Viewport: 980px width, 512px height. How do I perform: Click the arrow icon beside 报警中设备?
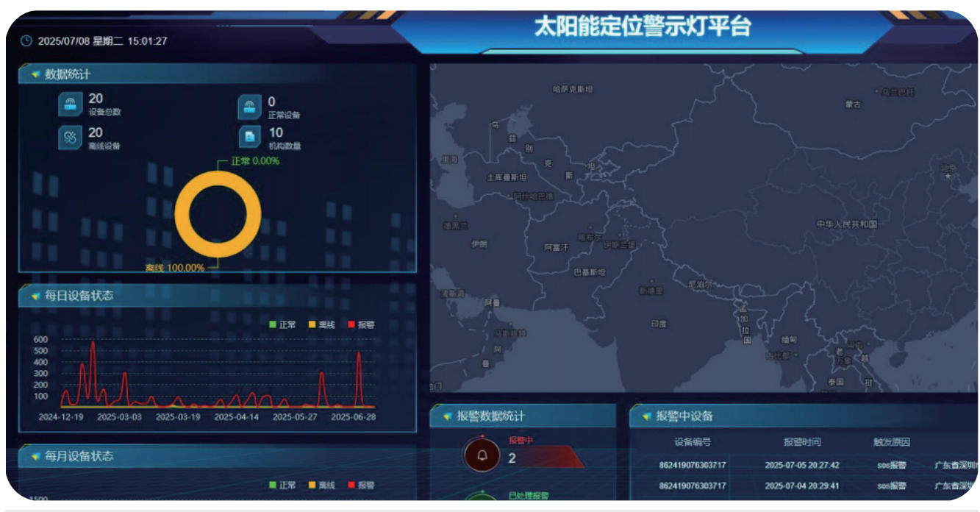646,416
